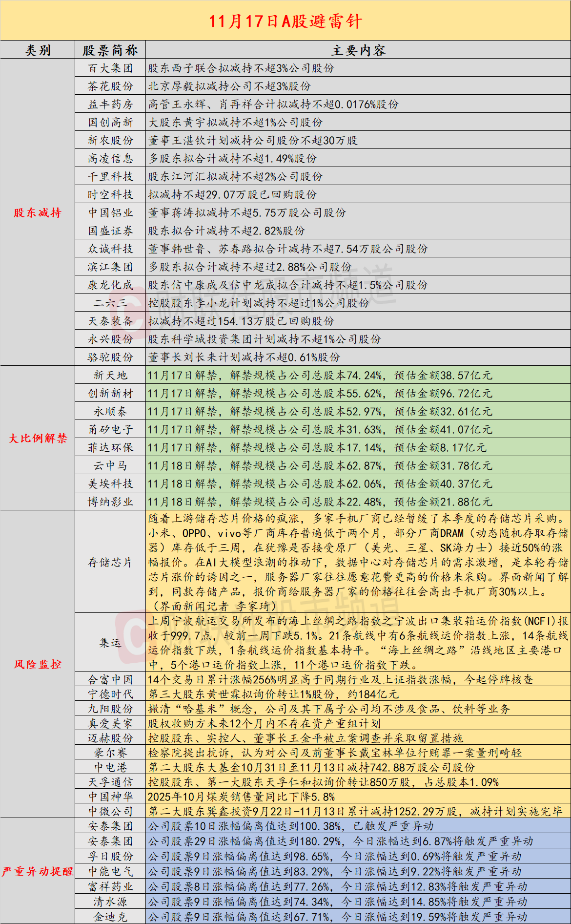Click the stock name 甬矽电子

(x=110, y=430)
